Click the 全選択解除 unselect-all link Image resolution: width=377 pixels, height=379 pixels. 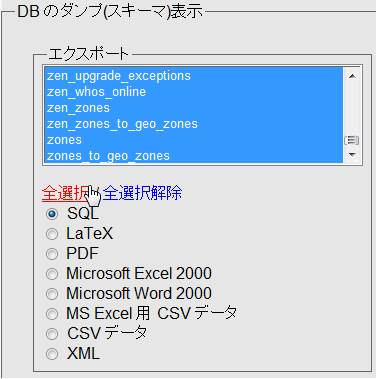[142, 193]
